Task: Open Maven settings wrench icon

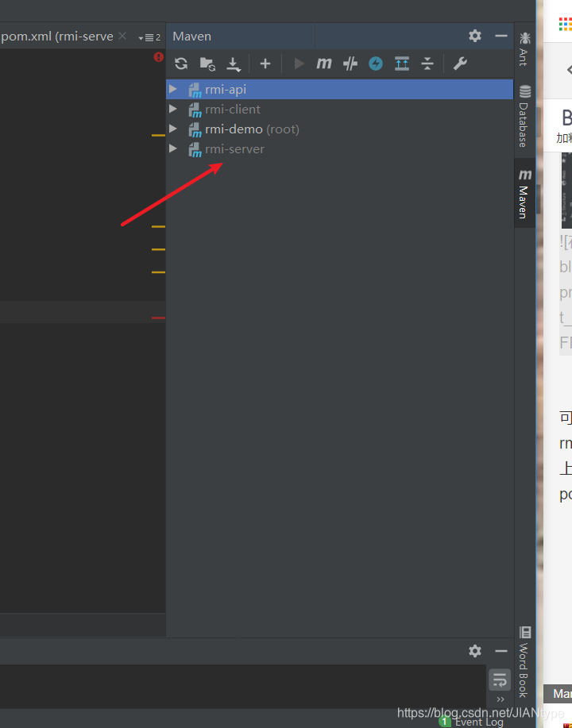Action: click(460, 64)
